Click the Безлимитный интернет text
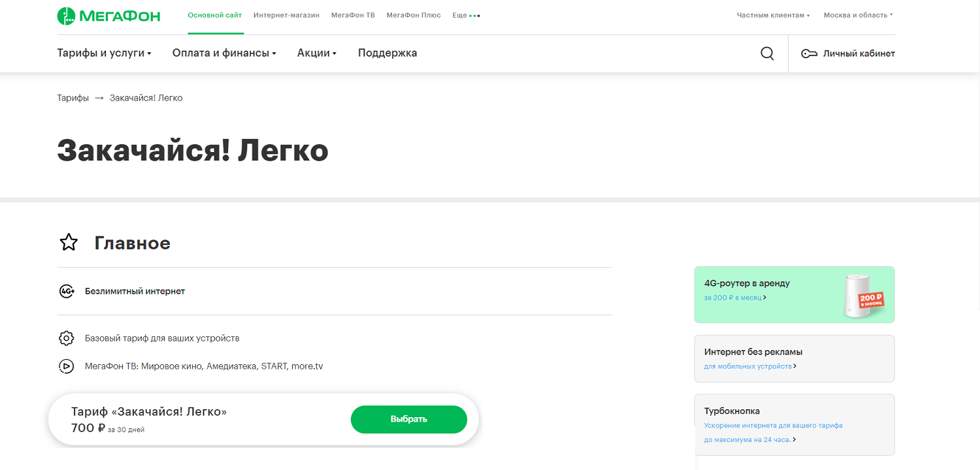Screen dimensions: 980x470 click(x=135, y=291)
